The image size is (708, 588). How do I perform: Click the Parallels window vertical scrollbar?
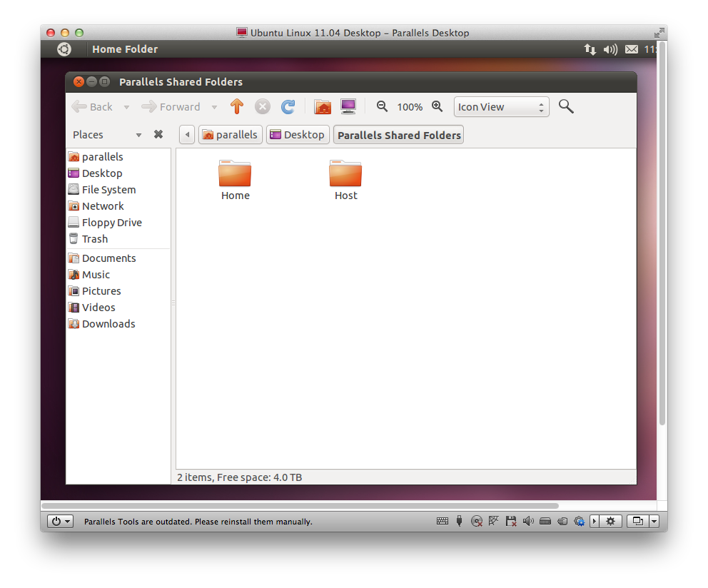662,233
